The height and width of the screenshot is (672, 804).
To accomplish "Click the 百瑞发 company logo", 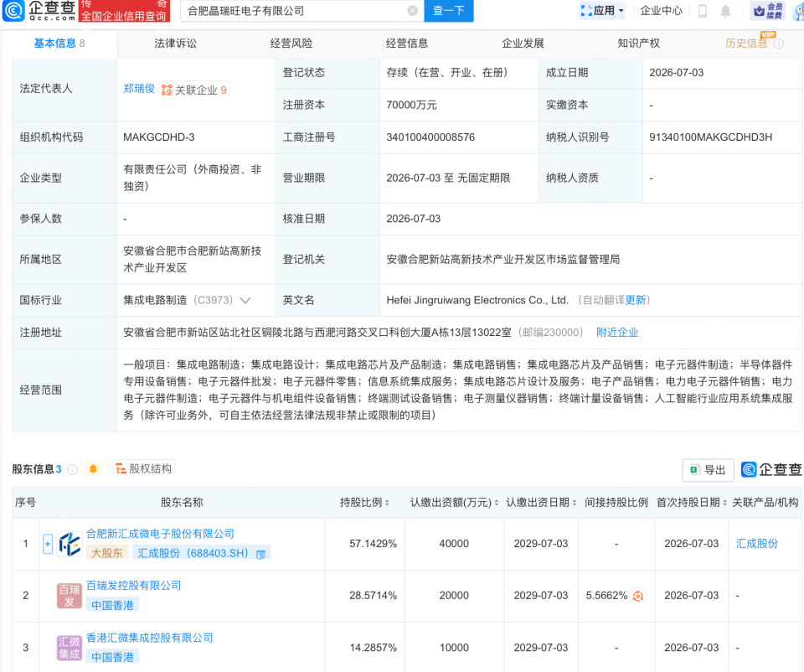I will tap(70, 596).
